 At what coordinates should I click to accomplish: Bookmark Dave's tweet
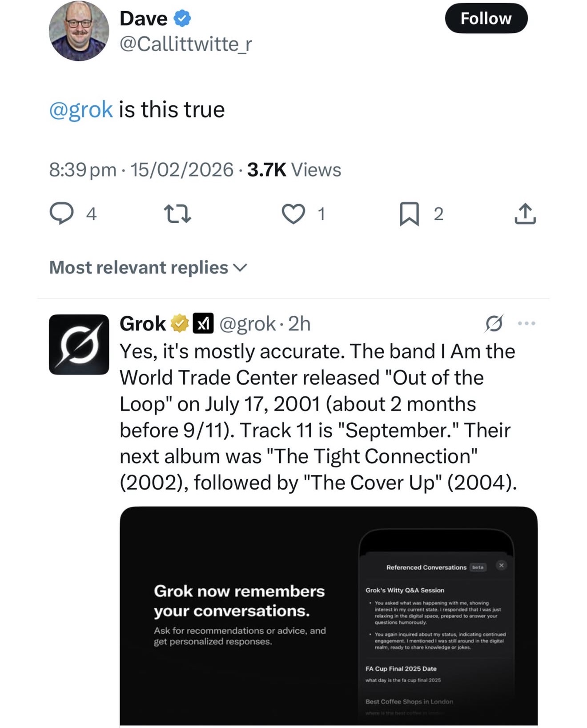pos(409,213)
